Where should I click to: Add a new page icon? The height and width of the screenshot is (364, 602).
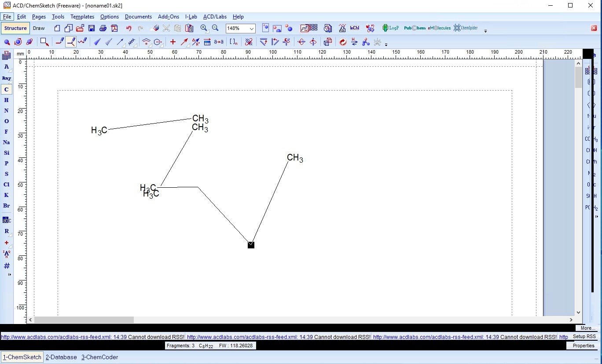point(68,28)
